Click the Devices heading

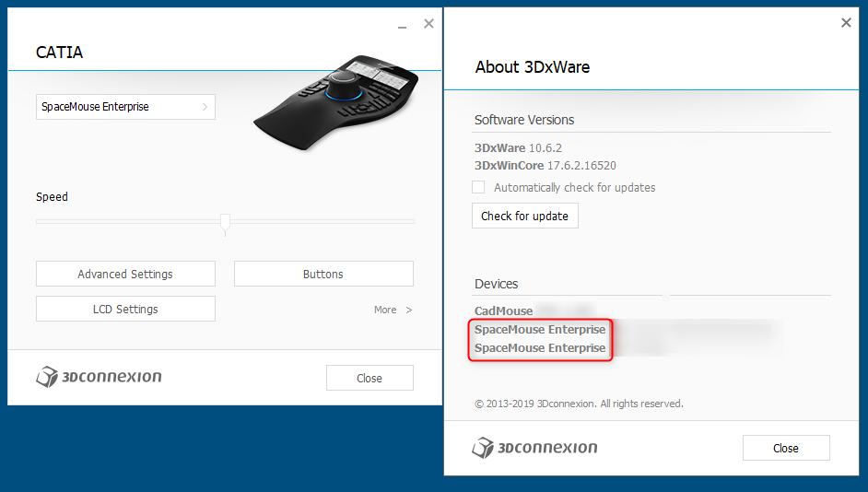click(x=496, y=284)
